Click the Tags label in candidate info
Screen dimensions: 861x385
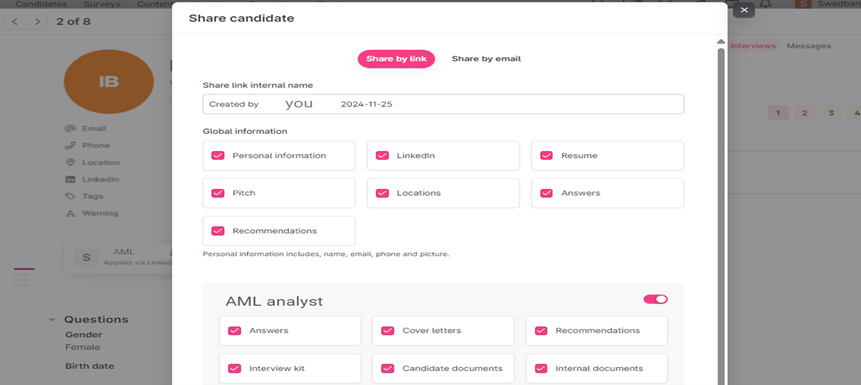(x=93, y=196)
